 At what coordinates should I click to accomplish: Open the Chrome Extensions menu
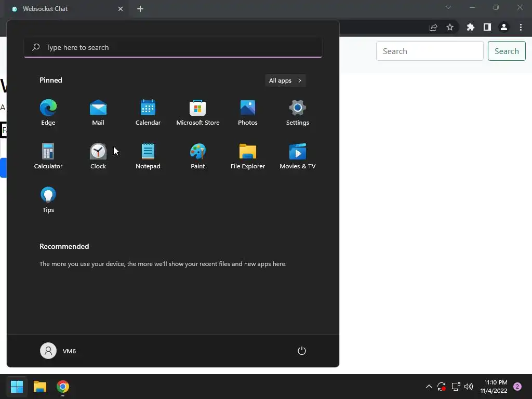click(471, 27)
